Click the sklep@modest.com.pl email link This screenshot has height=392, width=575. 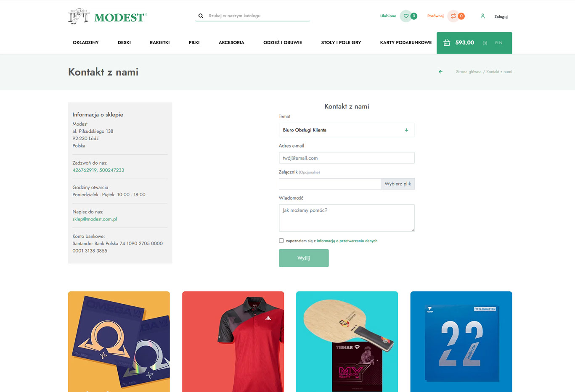[95, 219]
